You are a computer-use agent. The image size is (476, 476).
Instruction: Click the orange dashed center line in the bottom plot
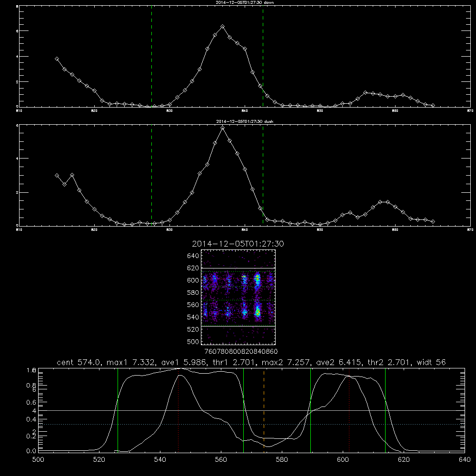264,410
